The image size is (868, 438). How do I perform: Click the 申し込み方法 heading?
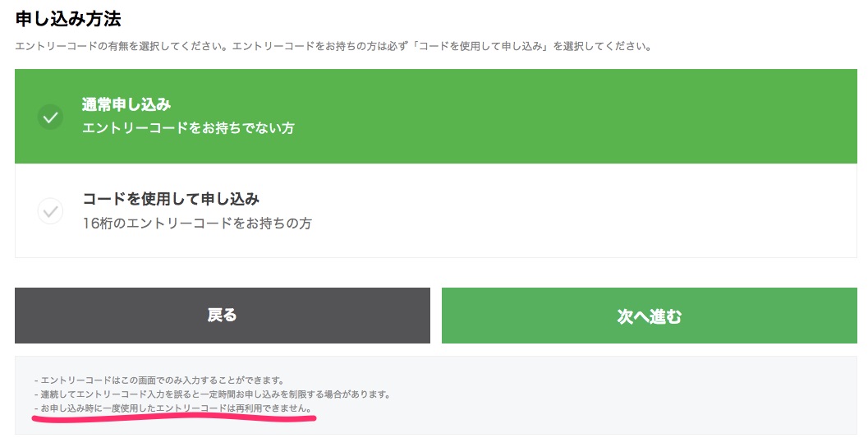68,18
